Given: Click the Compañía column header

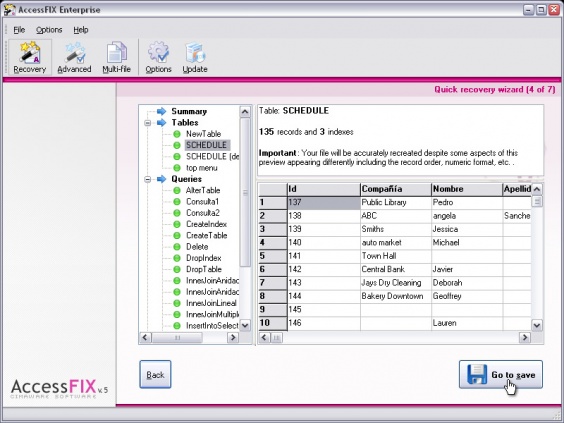Looking at the screenshot, I should pyautogui.click(x=396, y=189).
